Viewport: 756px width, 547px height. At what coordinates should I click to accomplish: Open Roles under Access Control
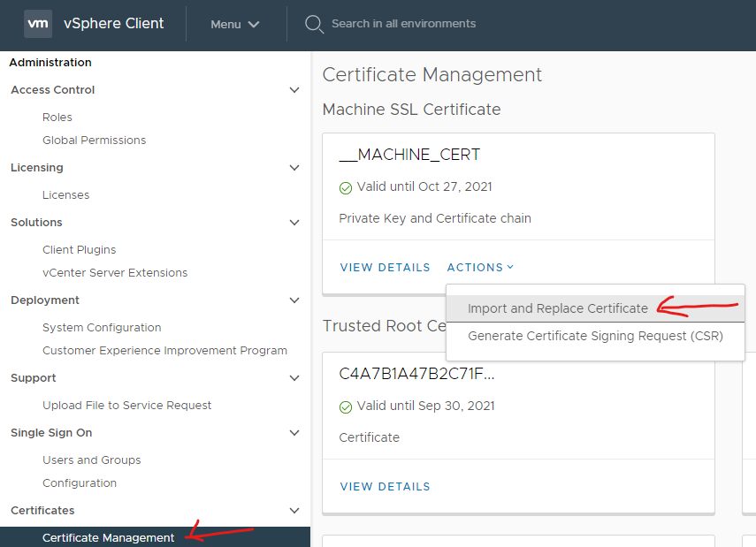pyautogui.click(x=57, y=118)
